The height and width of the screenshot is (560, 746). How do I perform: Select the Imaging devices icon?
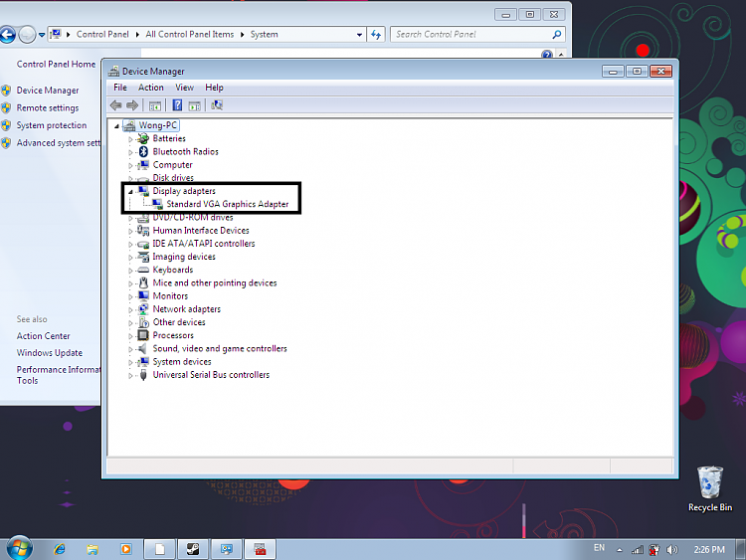[x=143, y=257]
